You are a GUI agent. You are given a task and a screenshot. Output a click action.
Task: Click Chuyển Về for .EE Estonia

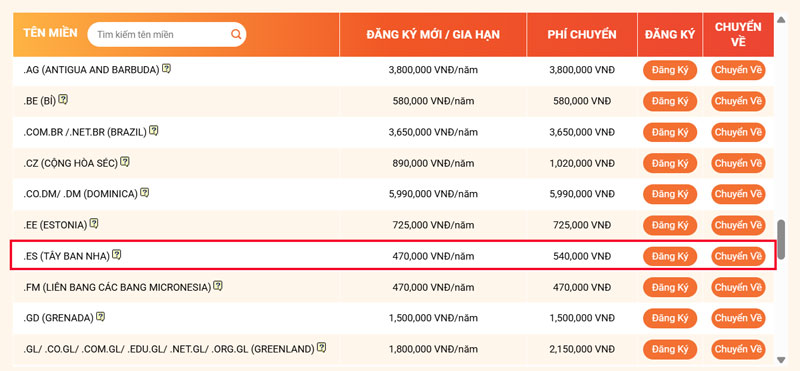738,225
